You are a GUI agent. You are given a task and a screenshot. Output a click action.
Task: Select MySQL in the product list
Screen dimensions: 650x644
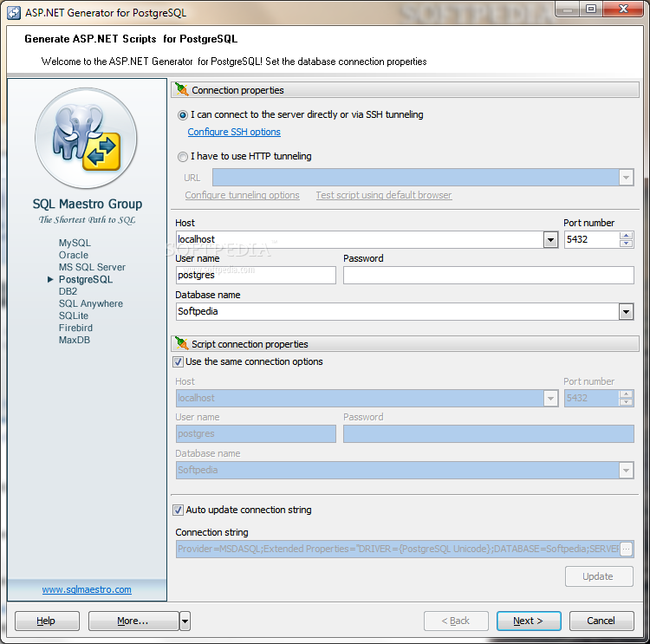tap(75, 243)
